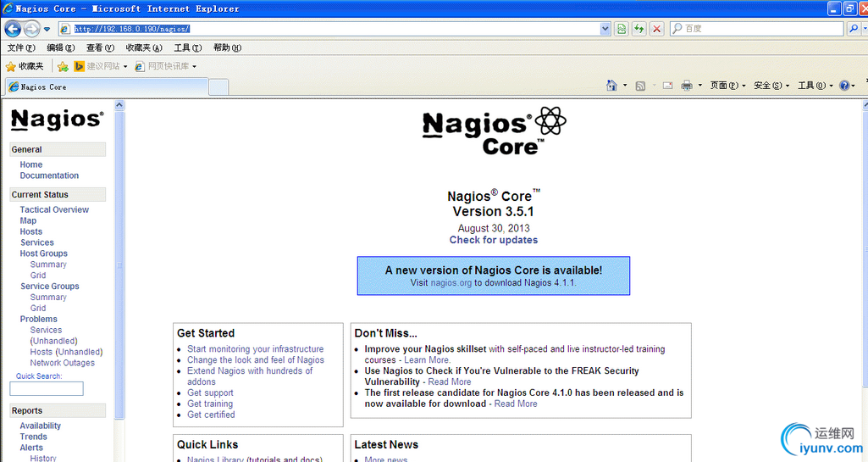Open the Documentation link
The image size is (868, 462).
pyautogui.click(x=49, y=175)
